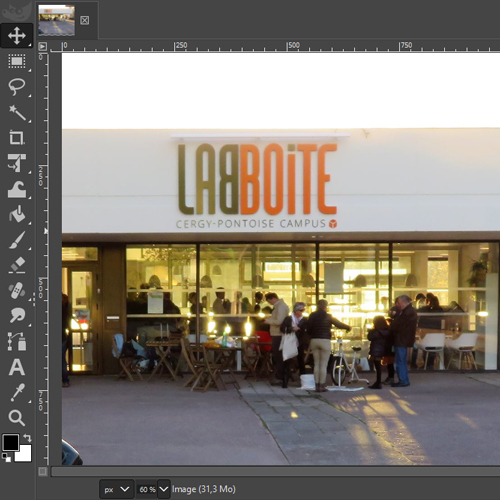The height and width of the screenshot is (500, 500).
Task: Select the Color Picker tool
Action: (17, 392)
